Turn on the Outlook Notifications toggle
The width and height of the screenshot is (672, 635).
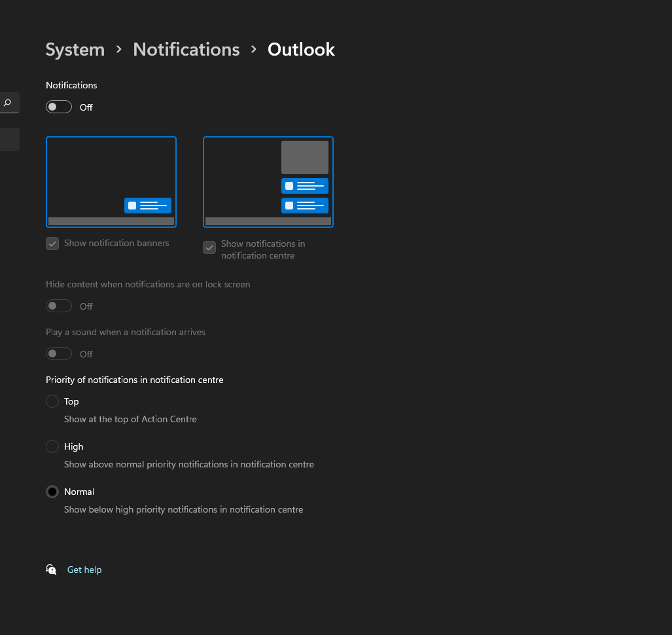click(x=59, y=107)
